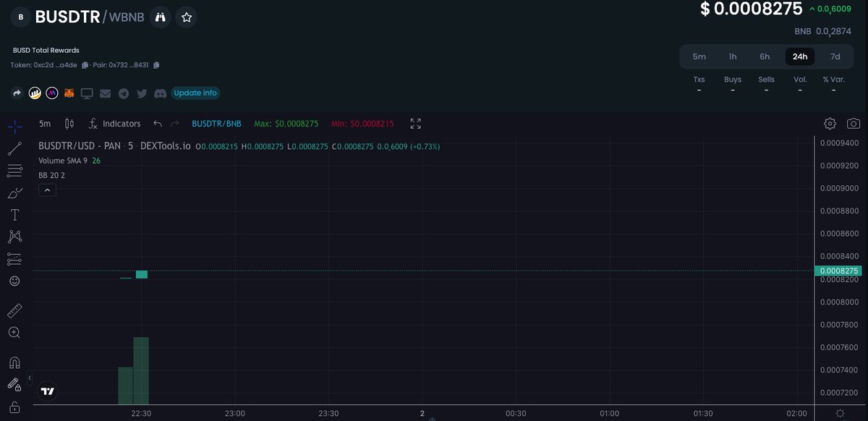Copy the pair address
The image size is (868, 421).
(x=156, y=65)
